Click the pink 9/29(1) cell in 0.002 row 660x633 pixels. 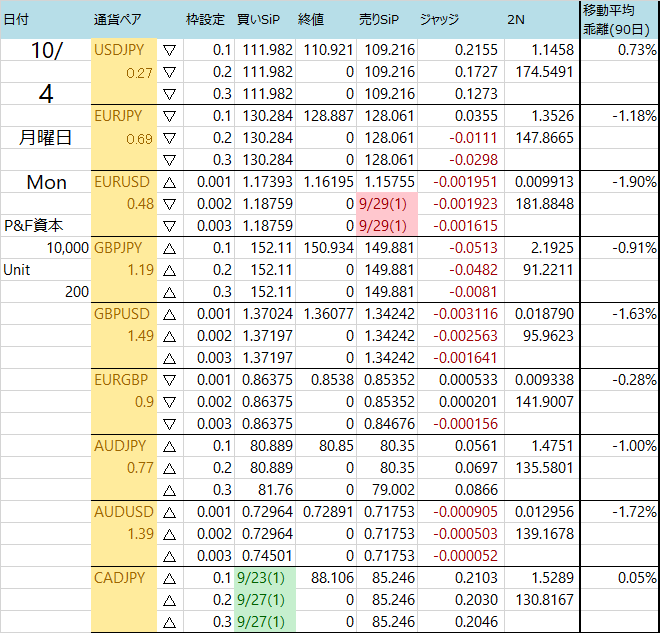tap(387, 204)
